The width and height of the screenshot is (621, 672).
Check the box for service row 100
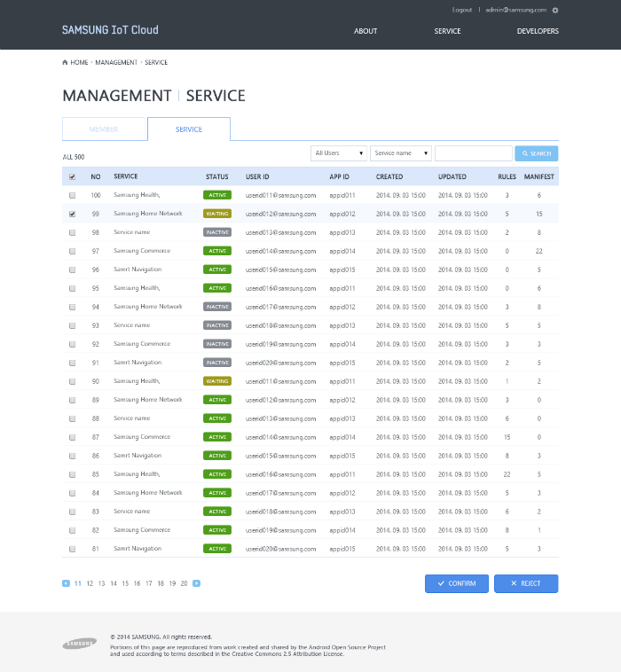(x=73, y=195)
